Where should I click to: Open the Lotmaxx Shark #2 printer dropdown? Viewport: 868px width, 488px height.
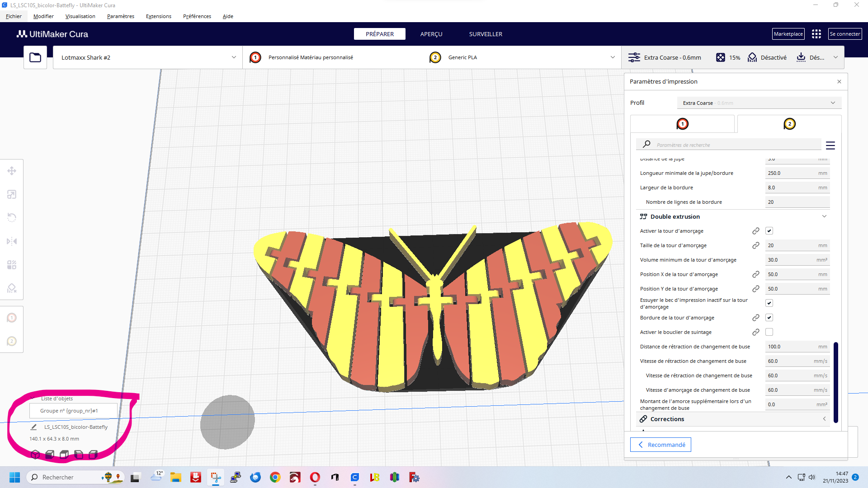coord(148,57)
